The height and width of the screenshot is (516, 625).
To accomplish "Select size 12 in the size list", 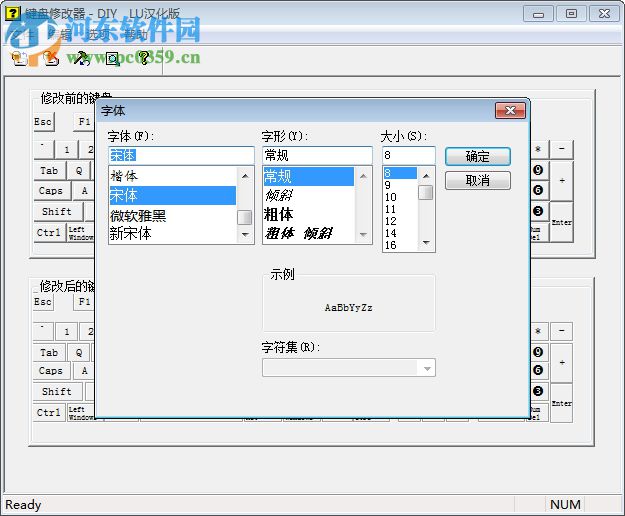I will pyautogui.click(x=400, y=221).
